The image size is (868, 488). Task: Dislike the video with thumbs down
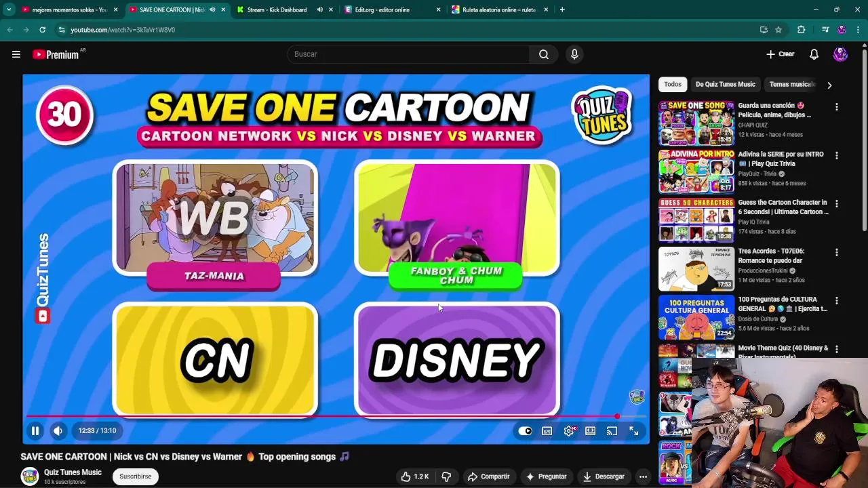[x=446, y=476]
